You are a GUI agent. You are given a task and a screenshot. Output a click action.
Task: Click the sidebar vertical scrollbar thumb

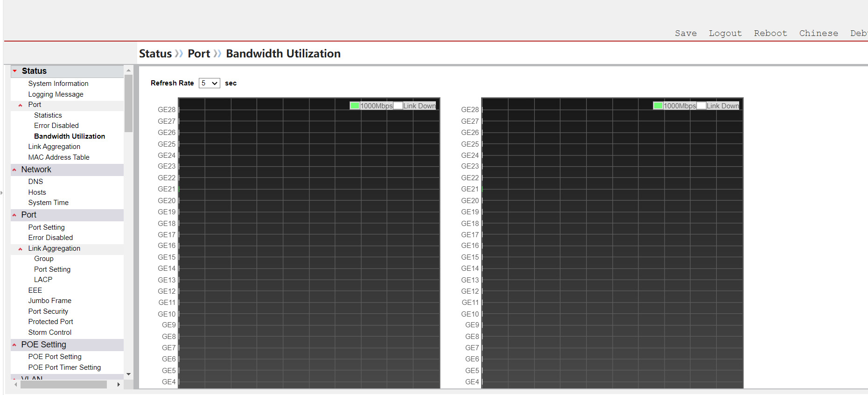click(128, 103)
